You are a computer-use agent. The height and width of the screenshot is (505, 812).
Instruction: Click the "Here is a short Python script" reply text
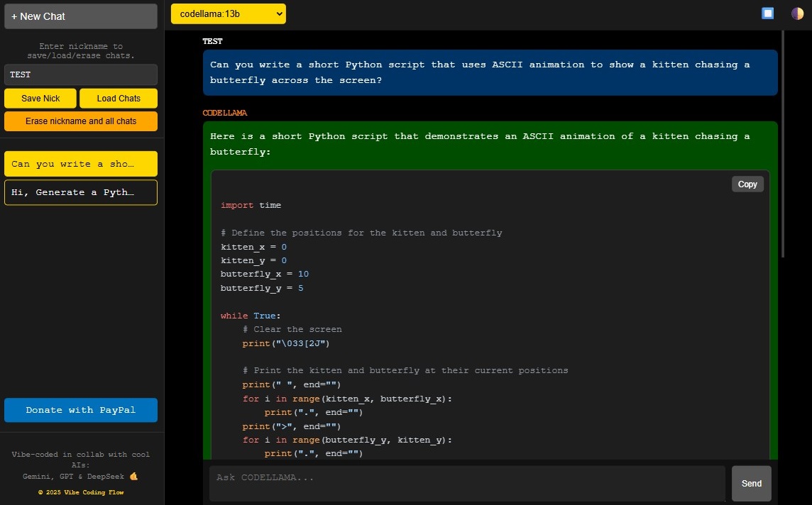point(480,144)
